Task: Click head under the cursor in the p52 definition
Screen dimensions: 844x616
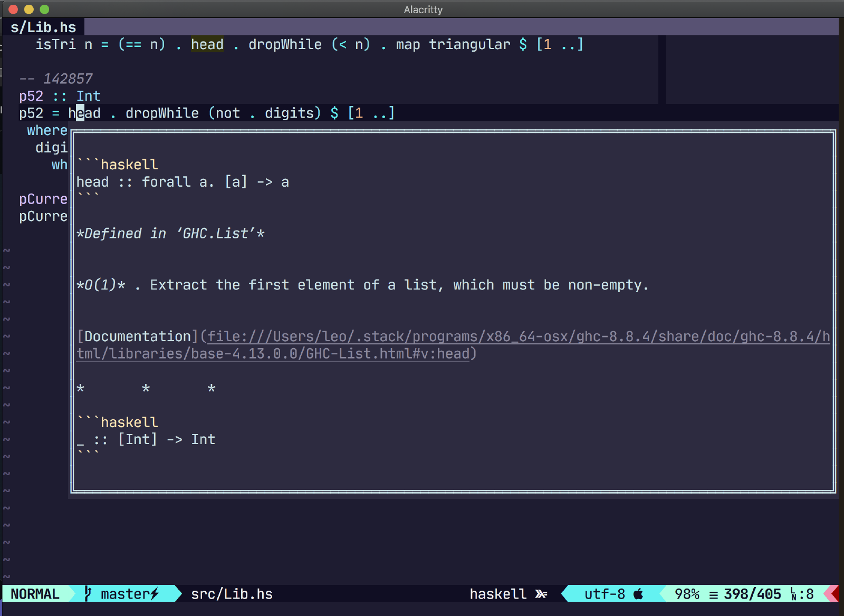Action: click(84, 113)
